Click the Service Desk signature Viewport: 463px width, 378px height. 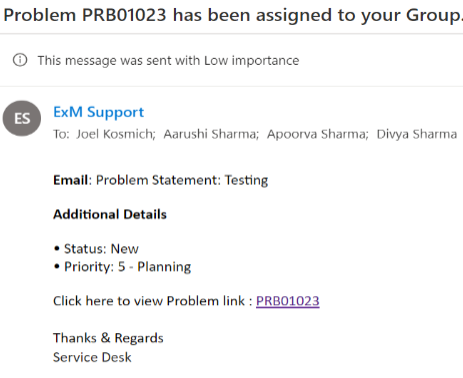click(x=92, y=357)
